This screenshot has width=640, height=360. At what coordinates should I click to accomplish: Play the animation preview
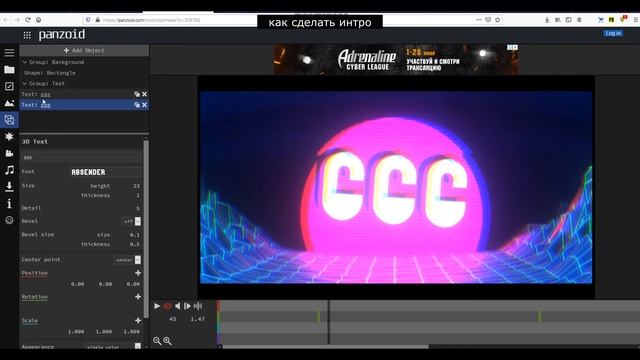157,306
